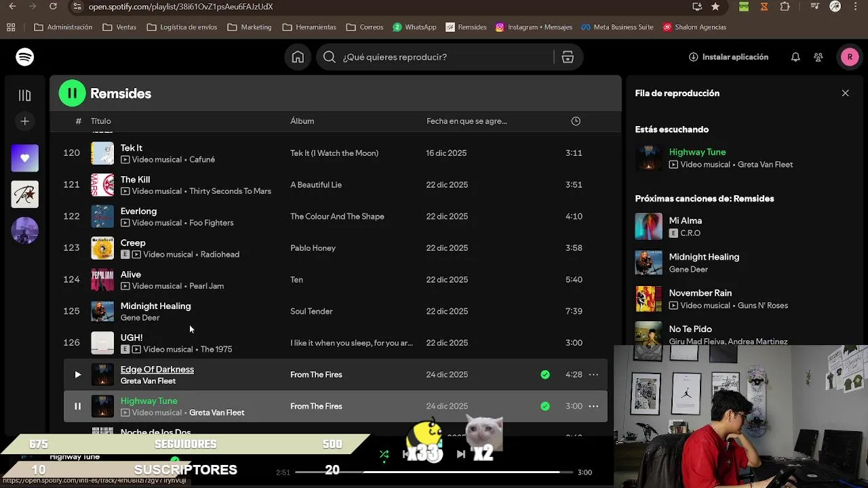Click the address bar URL
Image resolution: width=868 pixels, height=488 pixels.
tap(180, 7)
